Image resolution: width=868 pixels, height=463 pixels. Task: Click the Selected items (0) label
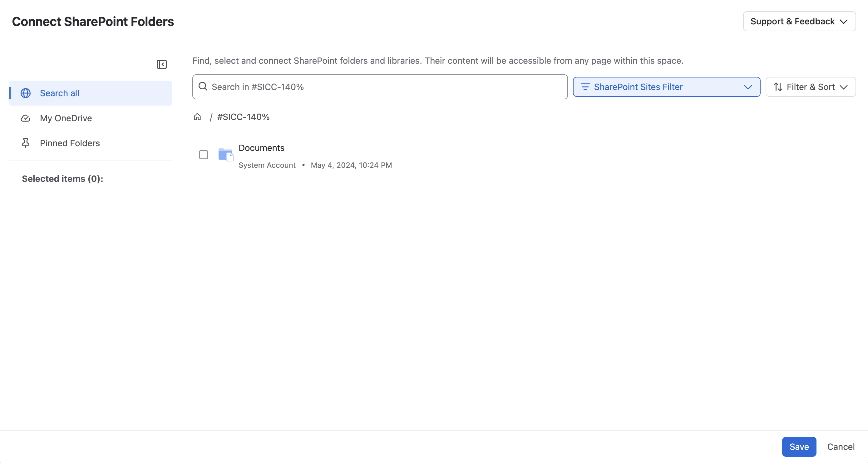coord(63,179)
